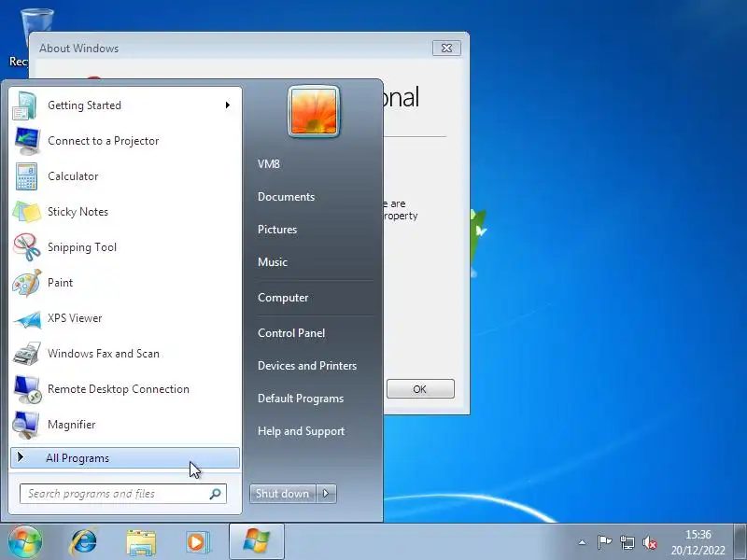Open Music from Start menu

tap(273, 262)
